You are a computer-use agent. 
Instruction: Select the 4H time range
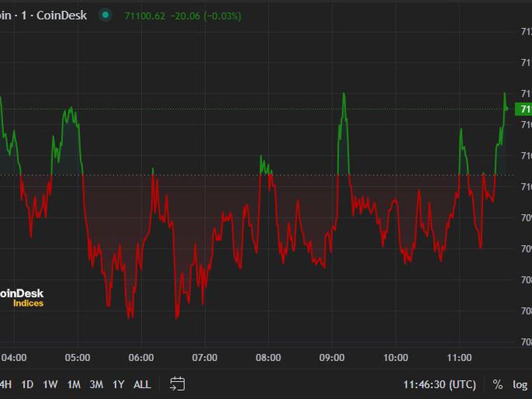(5, 384)
